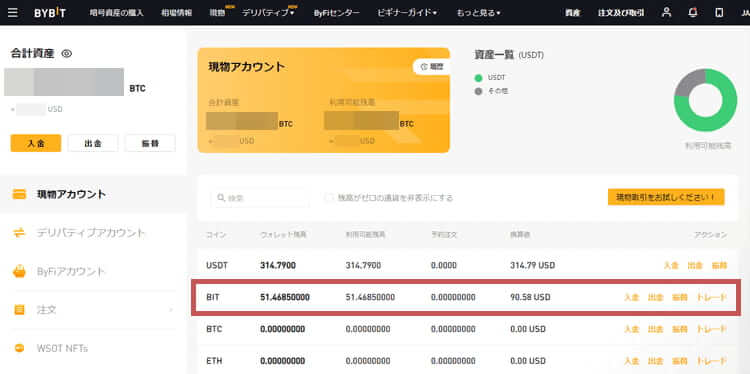Image resolution: width=750 pixels, height=374 pixels.
Task: Click BIT wallet balance 51.46850000 in bold
Action: pyautogui.click(x=285, y=297)
